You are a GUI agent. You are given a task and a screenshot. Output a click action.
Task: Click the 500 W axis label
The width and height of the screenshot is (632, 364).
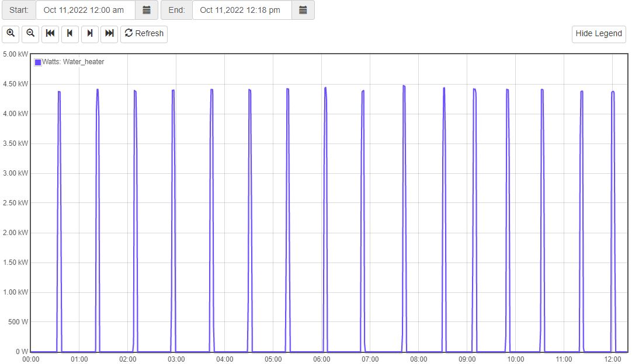[18, 322]
